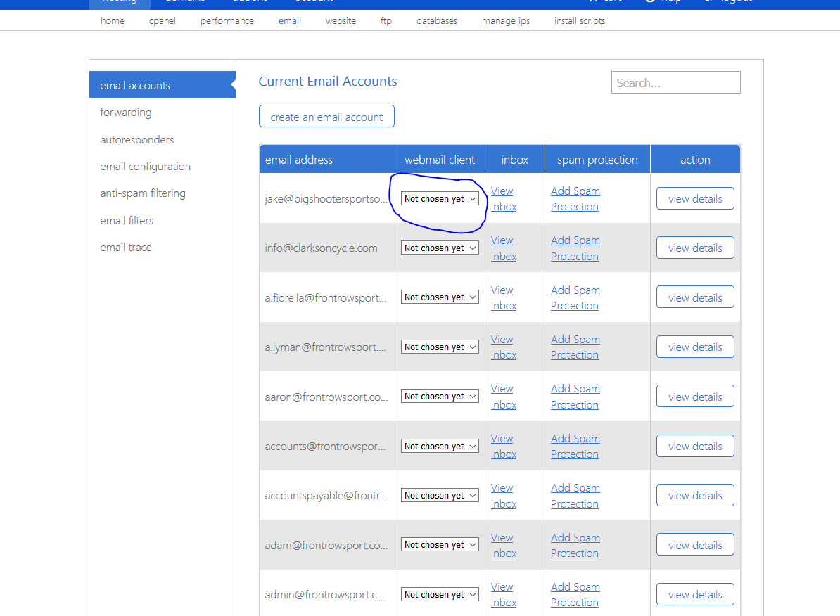Open webmail client dropdown for a.fiorella@frontrowsport
Viewport: 840px width, 616px height.
(x=440, y=297)
